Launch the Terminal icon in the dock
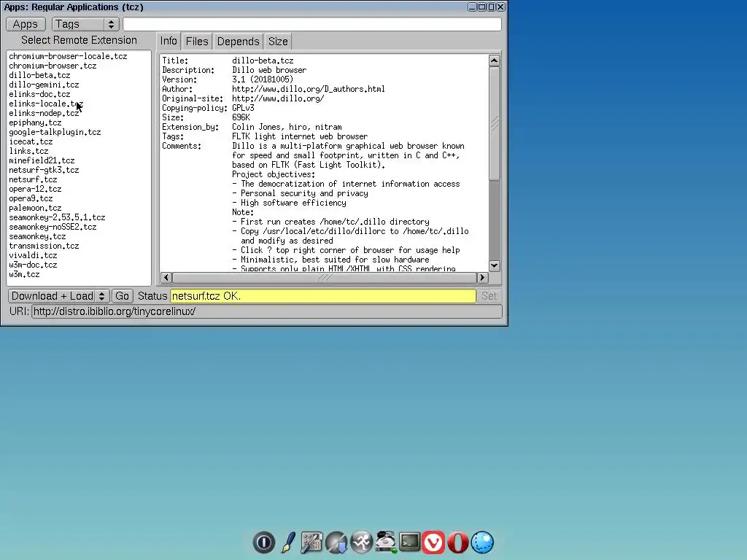 tap(410, 542)
